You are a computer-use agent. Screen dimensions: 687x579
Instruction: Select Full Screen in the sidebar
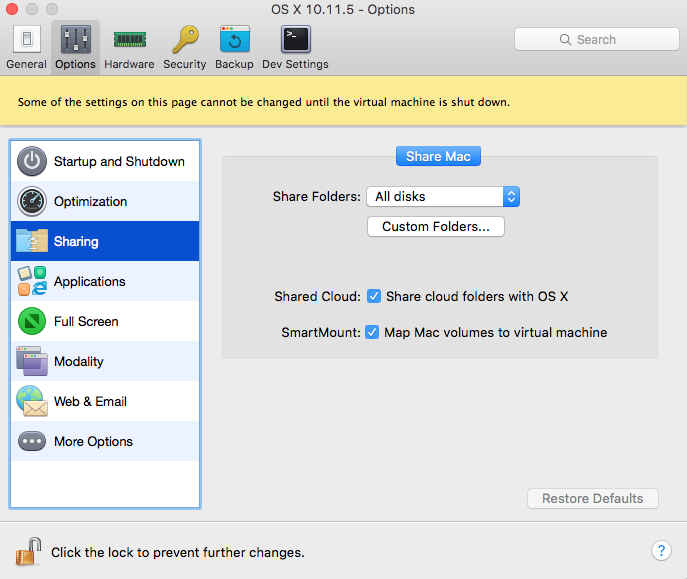(x=105, y=321)
